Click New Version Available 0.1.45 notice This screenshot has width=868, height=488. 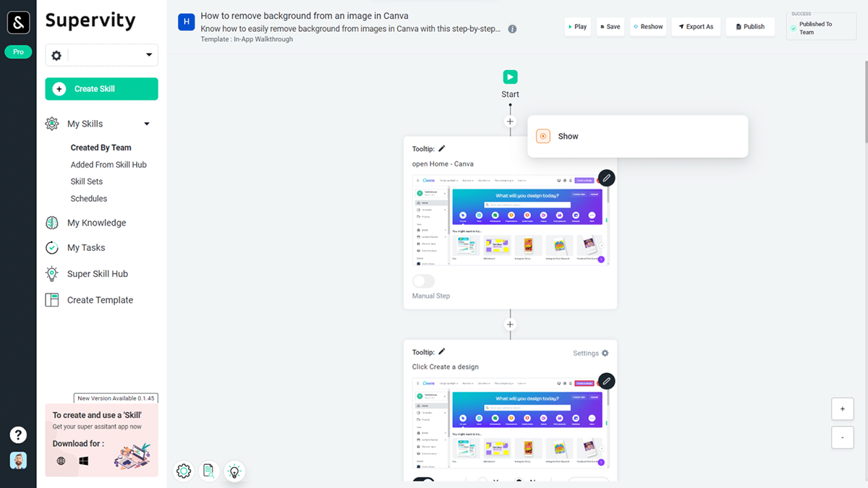(116, 398)
